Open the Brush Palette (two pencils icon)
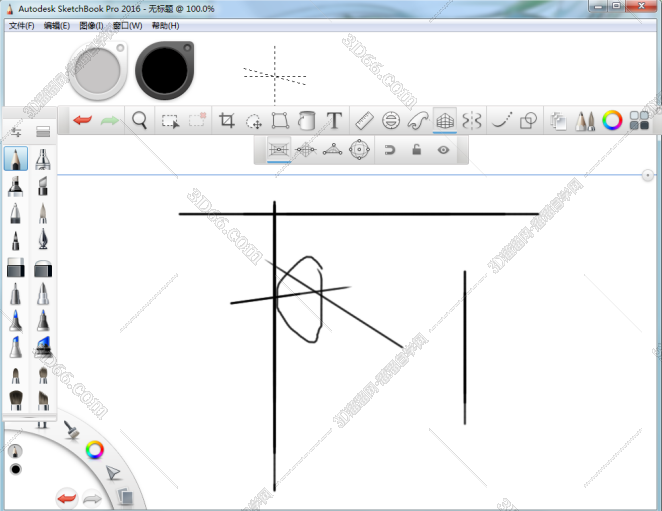The image size is (662, 511). click(x=585, y=121)
